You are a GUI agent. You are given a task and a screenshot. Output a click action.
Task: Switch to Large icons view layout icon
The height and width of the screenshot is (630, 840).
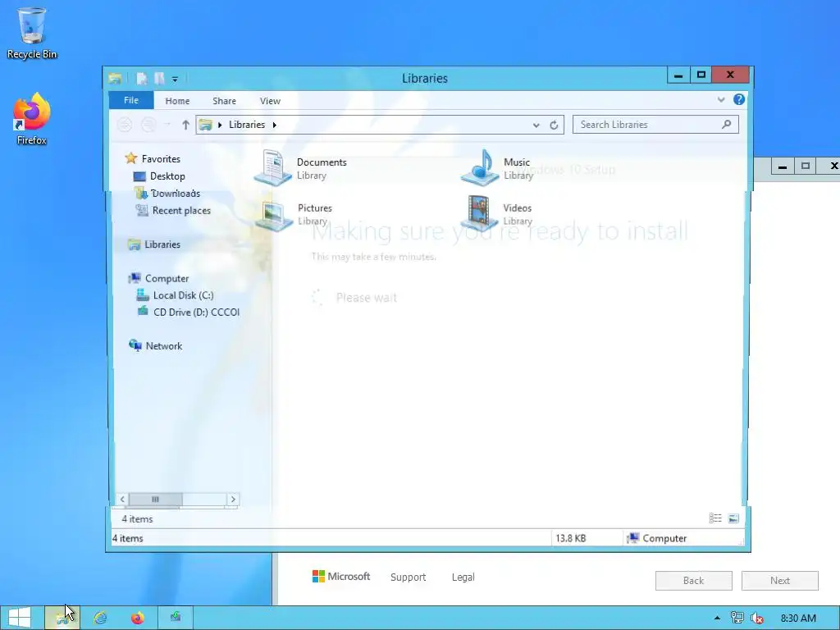pos(733,518)
